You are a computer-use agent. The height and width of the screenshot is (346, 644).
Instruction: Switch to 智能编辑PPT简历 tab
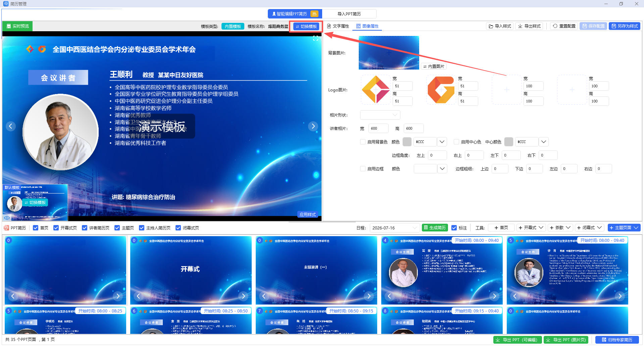295,14
